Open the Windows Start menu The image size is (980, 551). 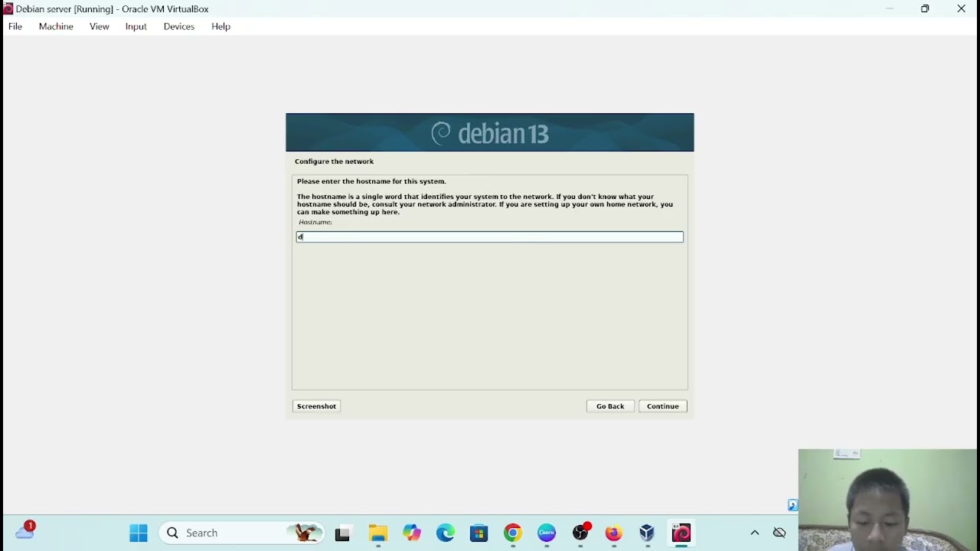[139, 533]
